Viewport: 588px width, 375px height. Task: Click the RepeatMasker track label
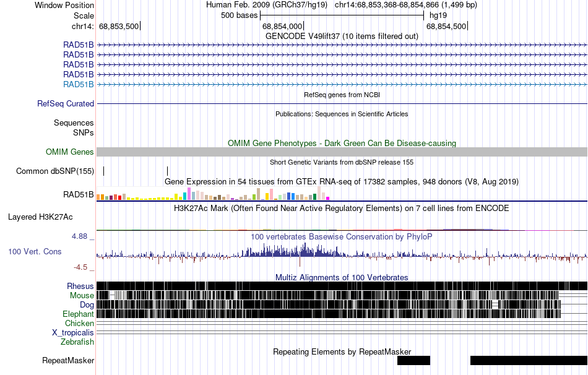point(68,360)
